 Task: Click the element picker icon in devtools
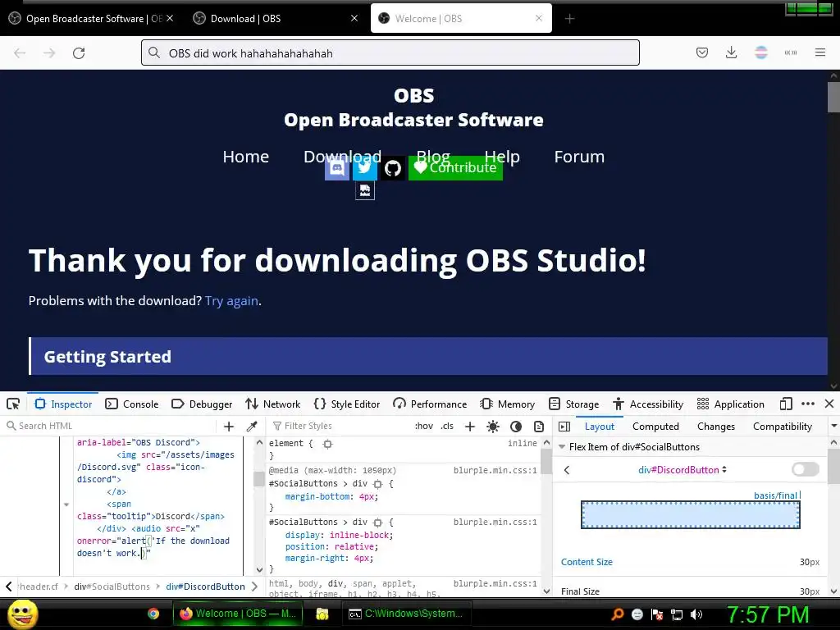pyautogui.click(x=13, y=404)
